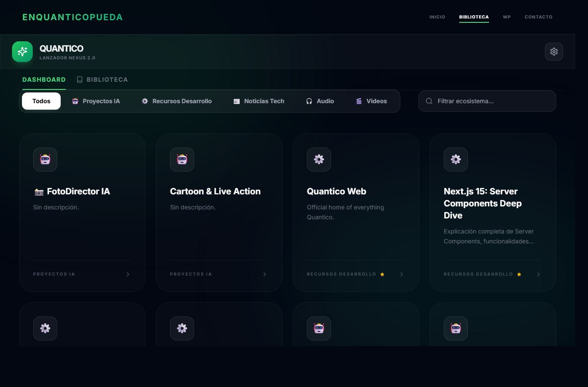
Task: Open the Cartoon & Live Action title
Action: point(215,191)
